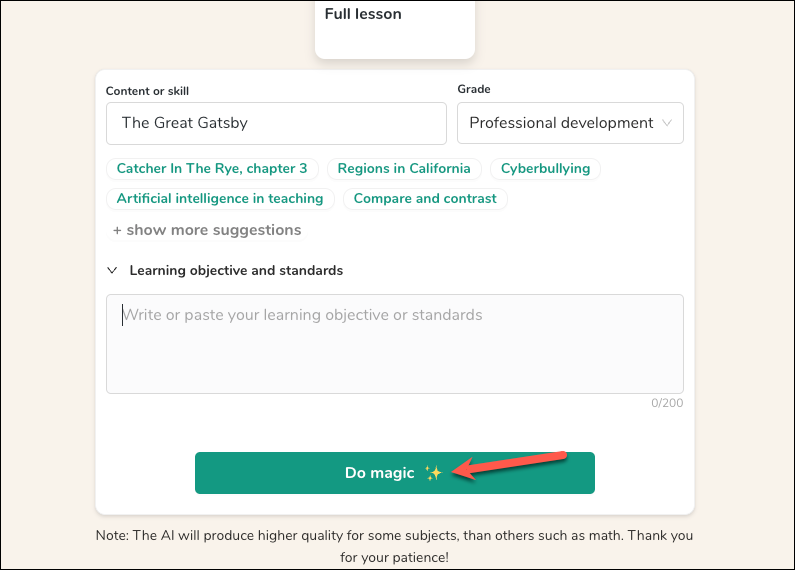Focus the learning objective text area
Image resolution: width=795 pixels, height=570 pixels.
point(394,343)
